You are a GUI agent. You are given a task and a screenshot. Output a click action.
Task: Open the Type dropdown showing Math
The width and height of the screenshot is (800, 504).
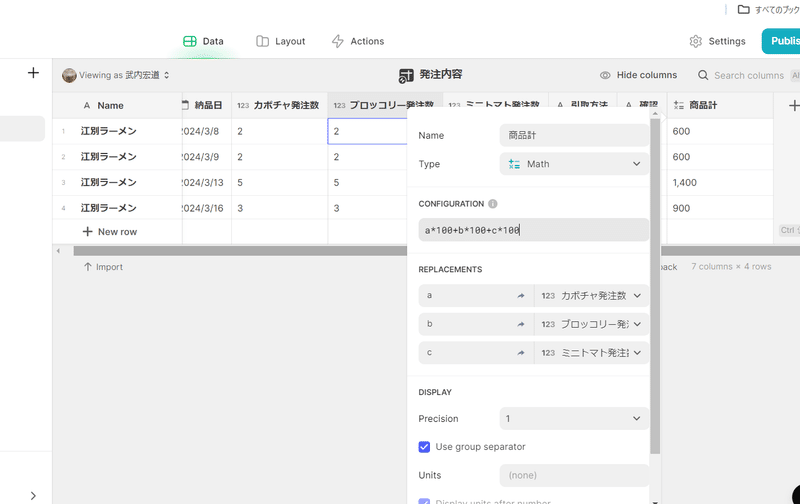tap(574, 164)
